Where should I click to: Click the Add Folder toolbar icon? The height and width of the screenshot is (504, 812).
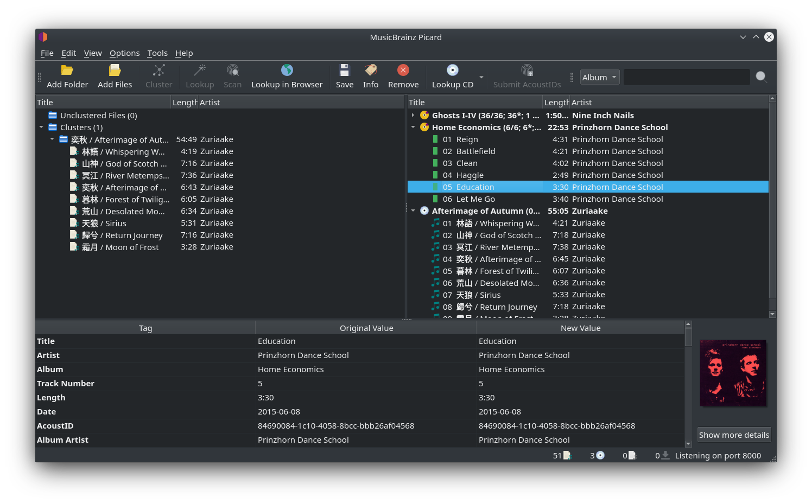(x=67, y=70)
